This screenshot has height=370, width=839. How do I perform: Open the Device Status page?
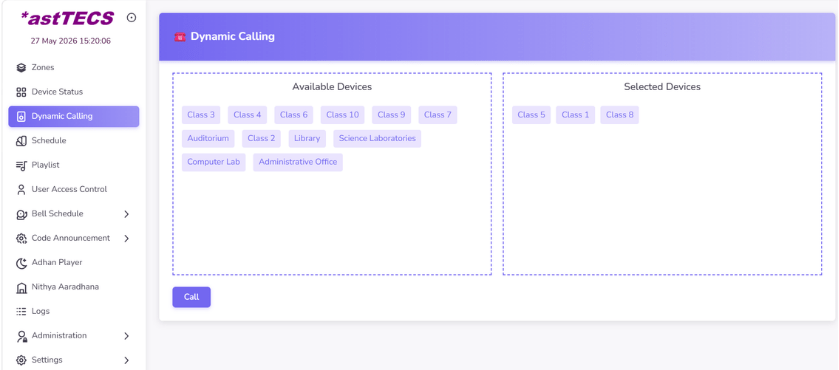[74, 92]
